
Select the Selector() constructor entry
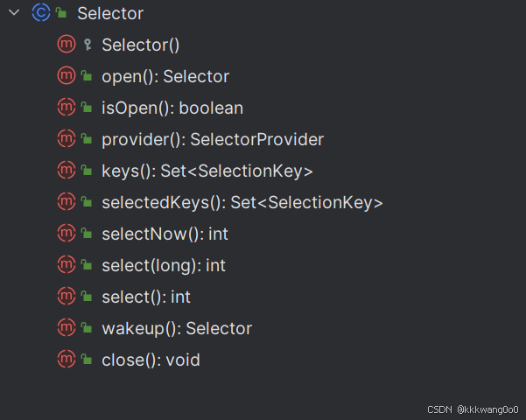pos(141,45)
